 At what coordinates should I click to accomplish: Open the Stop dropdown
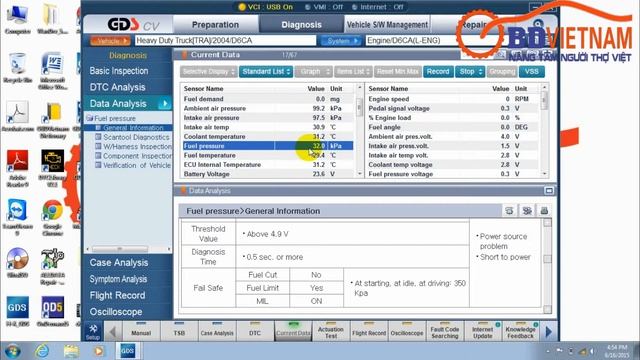tap(470, 71)
